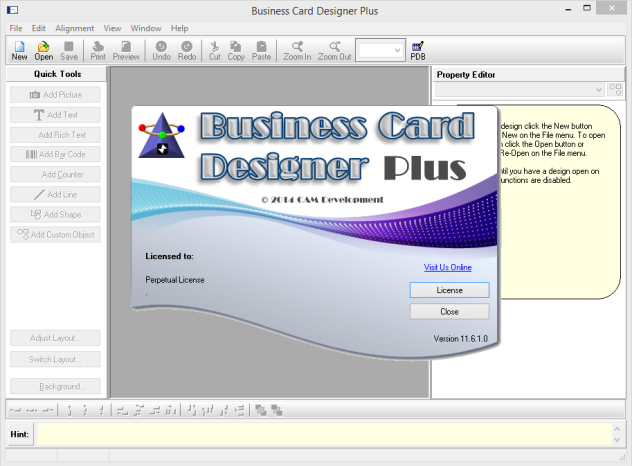Click the pyramid logo on splash screen

(162, 135)
